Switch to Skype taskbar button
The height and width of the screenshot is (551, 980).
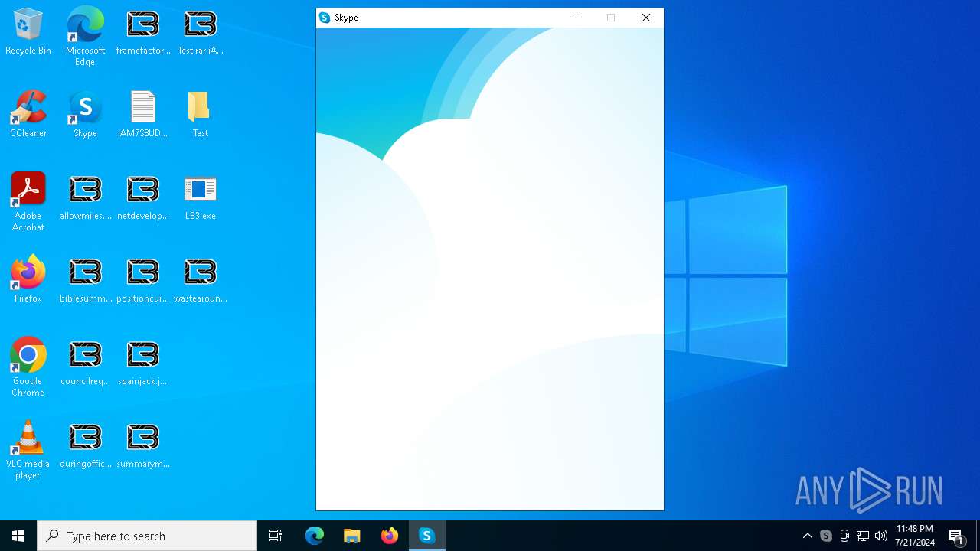click(x=427, y=536)
